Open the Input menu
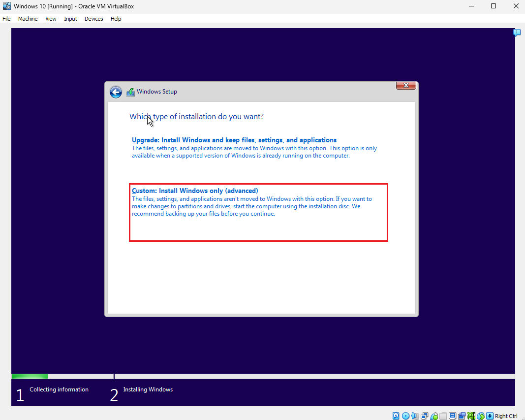 pos(71,19)
